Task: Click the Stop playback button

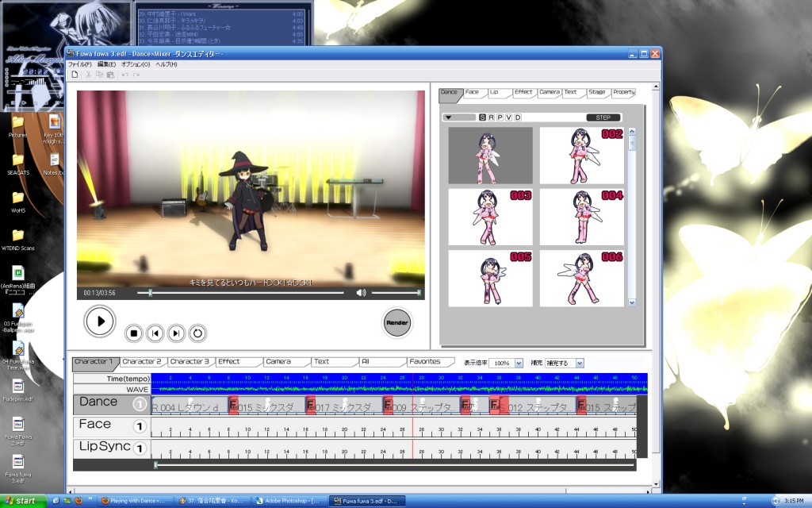Action: [134, 333]
